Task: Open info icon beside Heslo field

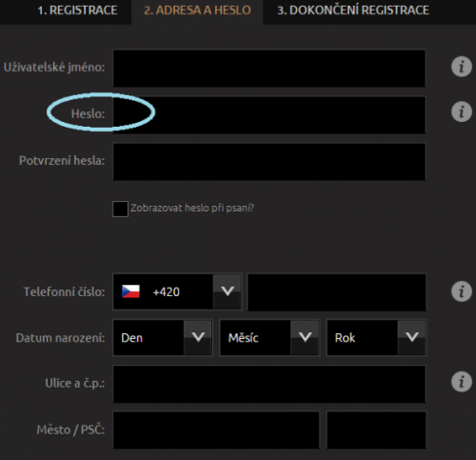Action: (462, 111)
